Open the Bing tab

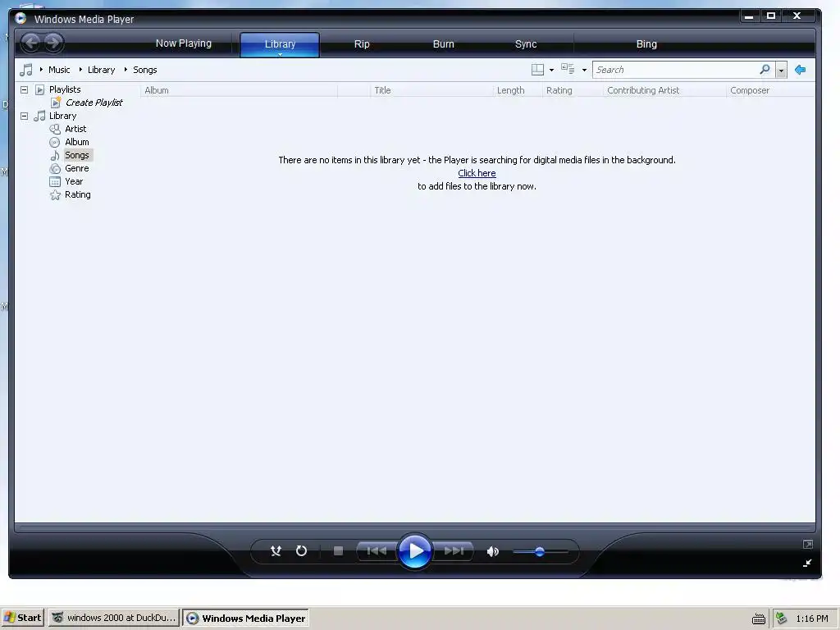click(646, 44)
